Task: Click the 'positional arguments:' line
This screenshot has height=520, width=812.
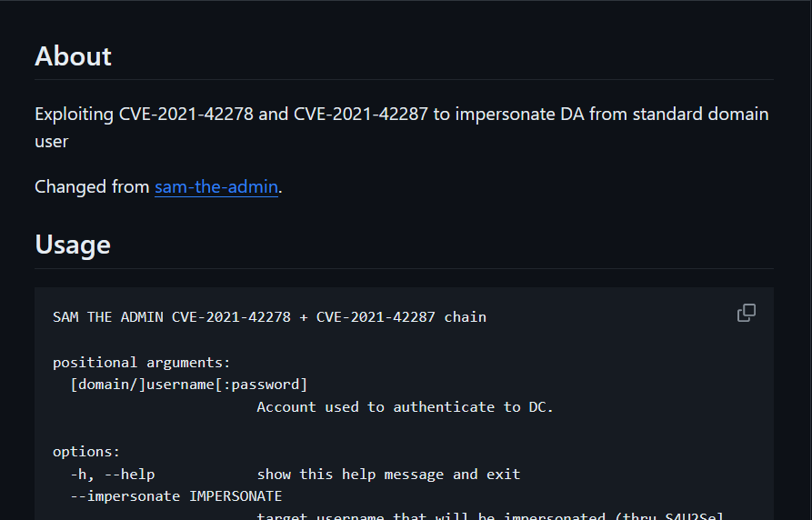Action: pos(141,363)
